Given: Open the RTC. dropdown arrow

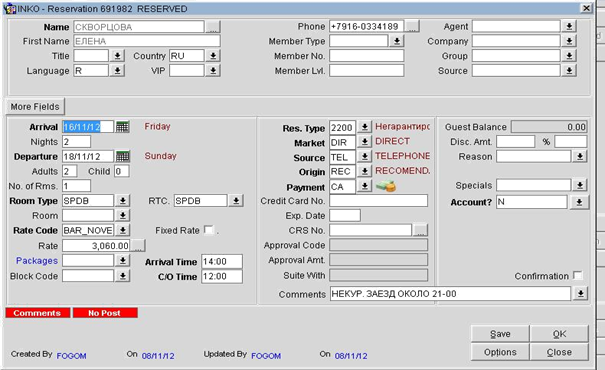Looking at the screenshot, I should click(x=236, y=201).
